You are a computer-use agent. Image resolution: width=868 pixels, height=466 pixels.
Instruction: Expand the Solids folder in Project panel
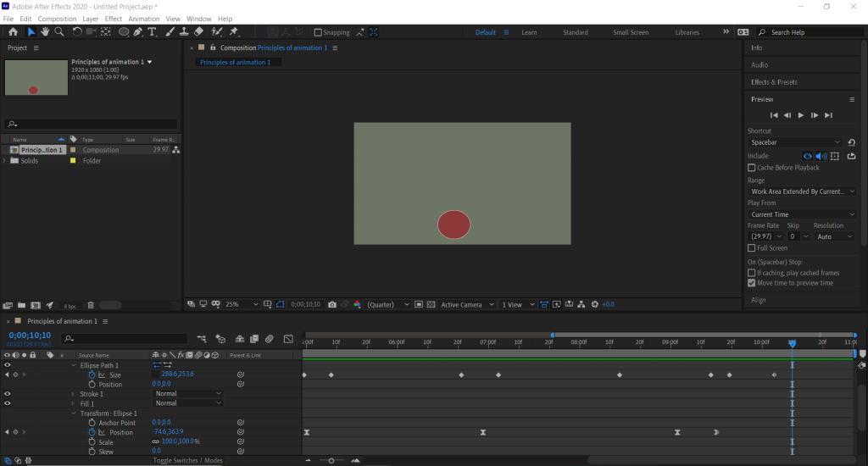[x=5, y=161]
